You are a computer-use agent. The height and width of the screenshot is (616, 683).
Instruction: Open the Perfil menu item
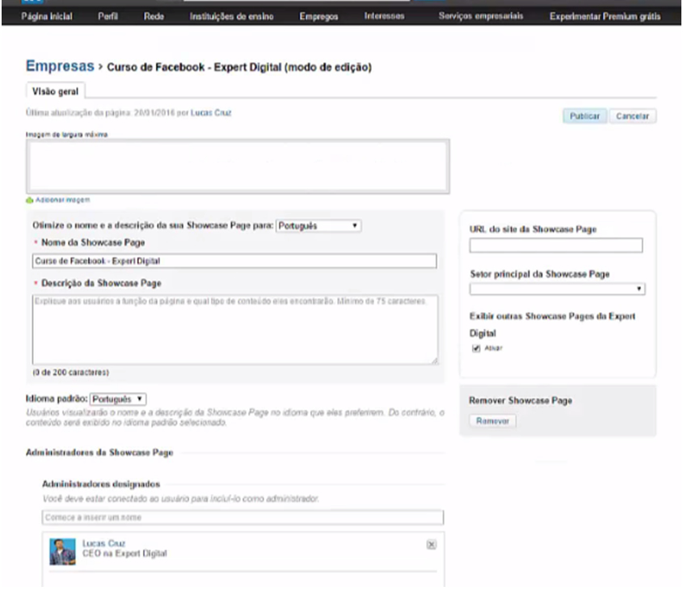pos(108,16)
